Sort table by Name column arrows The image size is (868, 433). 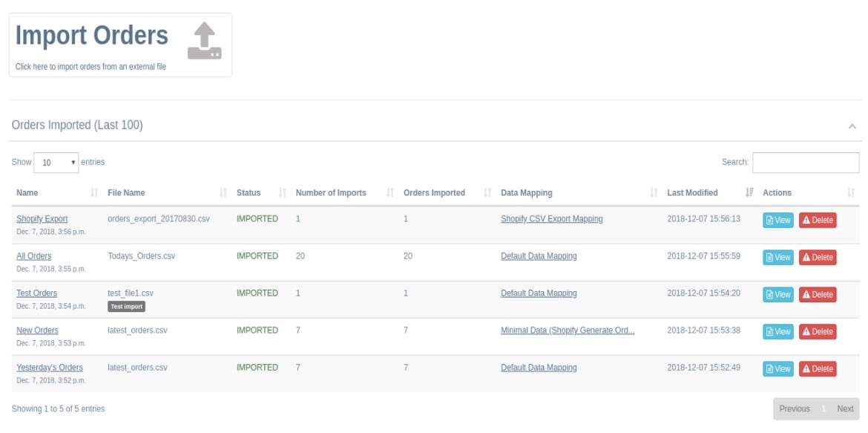point(94,193)
